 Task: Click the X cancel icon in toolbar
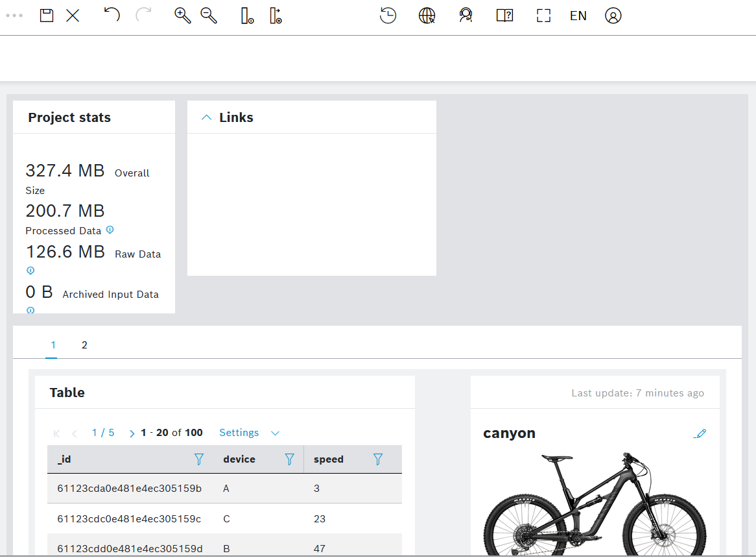point(73,16)
